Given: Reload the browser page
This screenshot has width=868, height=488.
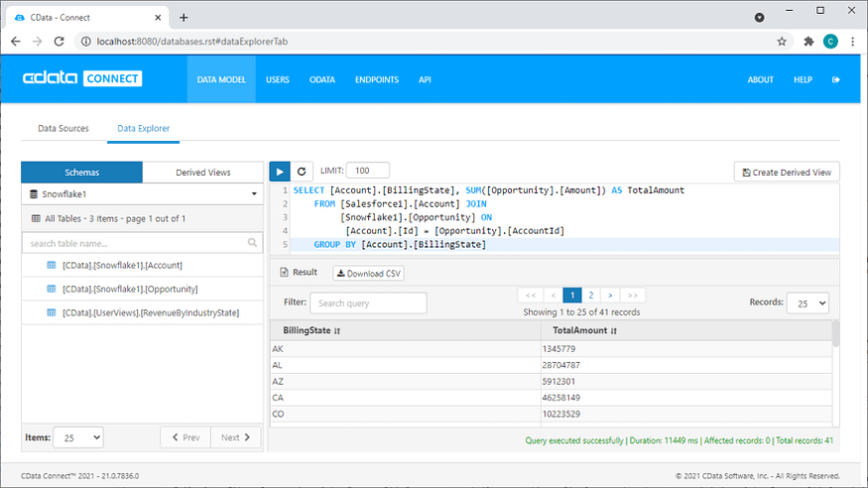Looking at the screenshot, I should (60, 42).
